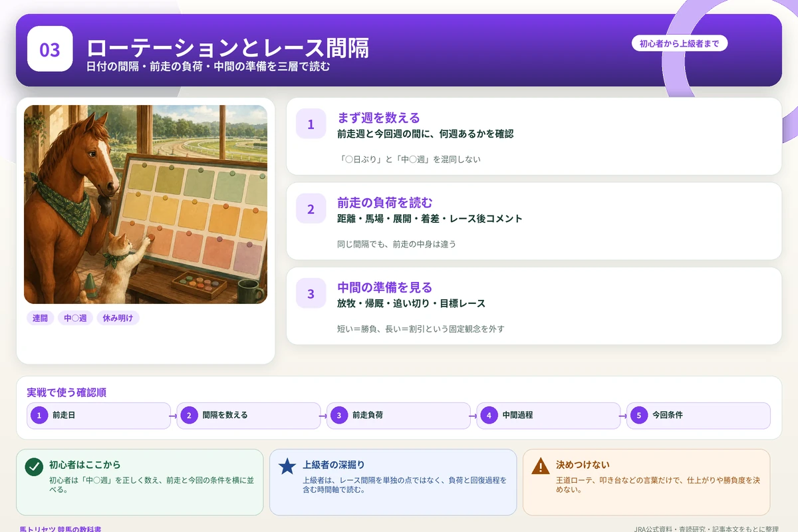
Task: Click the 前走負荷 step box
Action: [x=398, y=415]
